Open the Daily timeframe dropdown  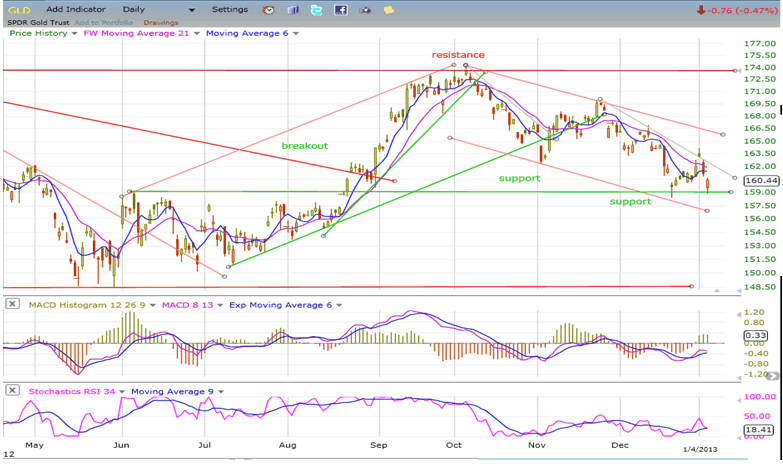click(133, 9)
